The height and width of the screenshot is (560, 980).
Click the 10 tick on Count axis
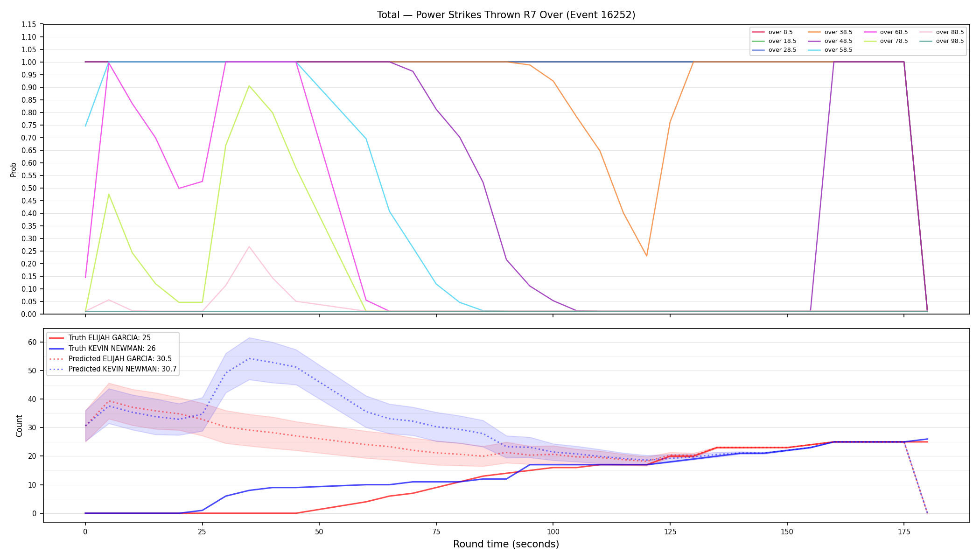click(x=32, y=485)
